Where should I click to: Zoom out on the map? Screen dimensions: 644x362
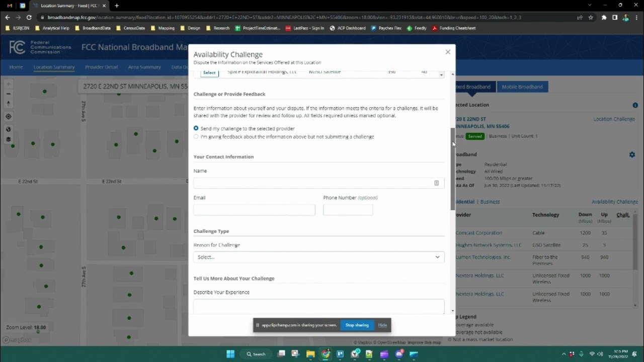[9, 94]
